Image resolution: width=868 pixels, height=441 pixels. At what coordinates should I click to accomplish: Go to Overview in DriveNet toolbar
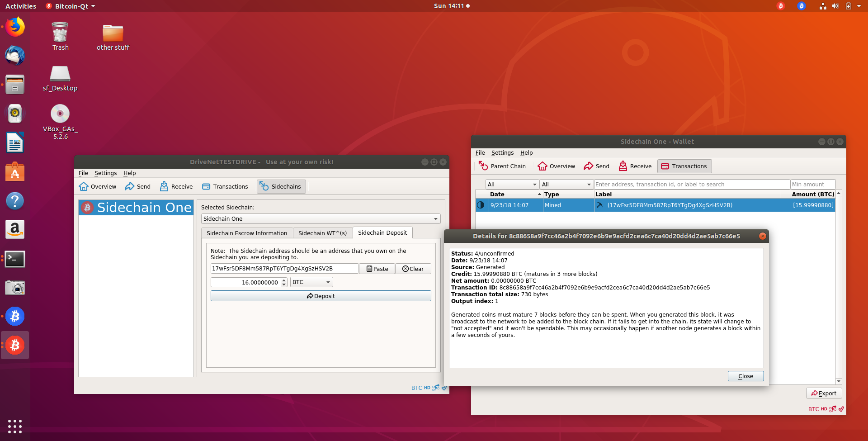tap(97, 186)
